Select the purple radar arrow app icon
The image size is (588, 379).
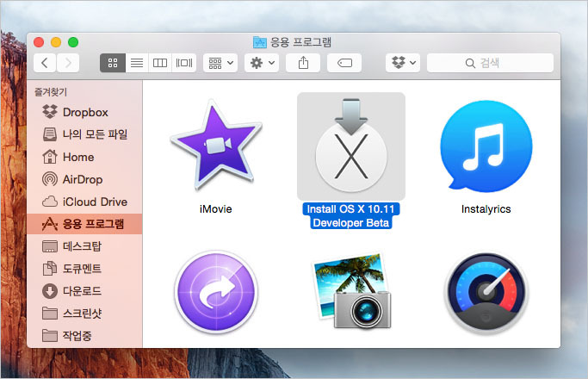[216, 292]
